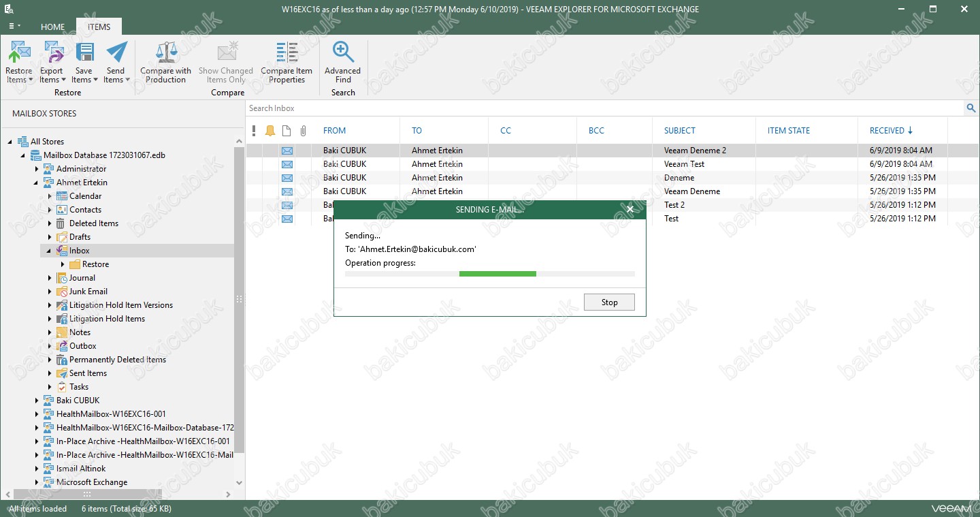The width and height of the screenshot is (980, 517).
Task: Click envelope icon of Veeam Test row
Action: (x=287, y=164)
